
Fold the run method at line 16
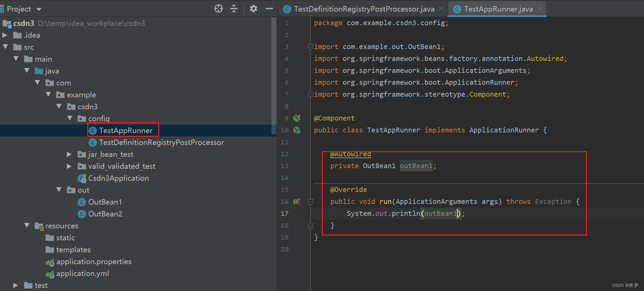pyautogui.click(x=311, y=201)
